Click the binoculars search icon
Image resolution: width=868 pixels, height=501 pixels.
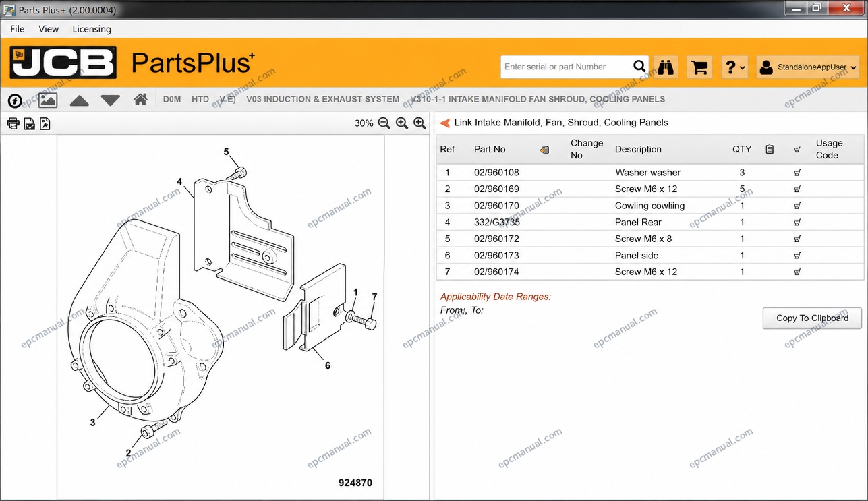(x=666, y=67)
